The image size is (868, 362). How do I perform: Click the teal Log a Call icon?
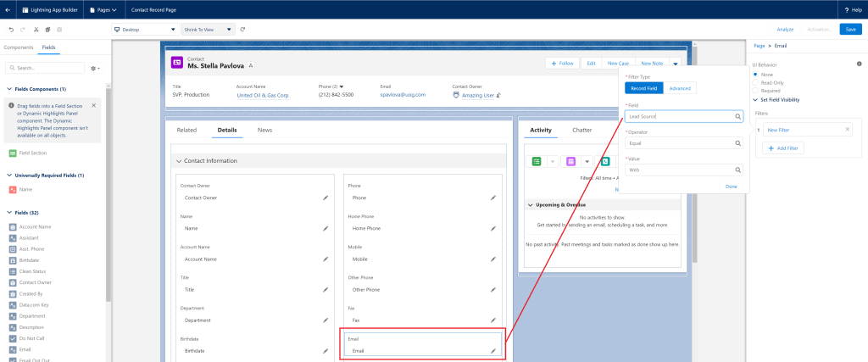[x=605, y=162]
